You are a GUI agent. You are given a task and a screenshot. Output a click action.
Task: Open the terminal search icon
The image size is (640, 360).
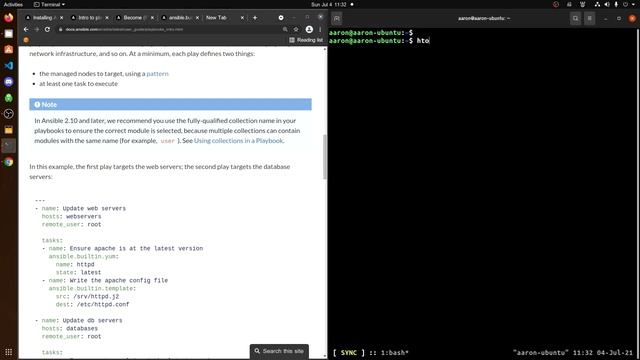576,18
